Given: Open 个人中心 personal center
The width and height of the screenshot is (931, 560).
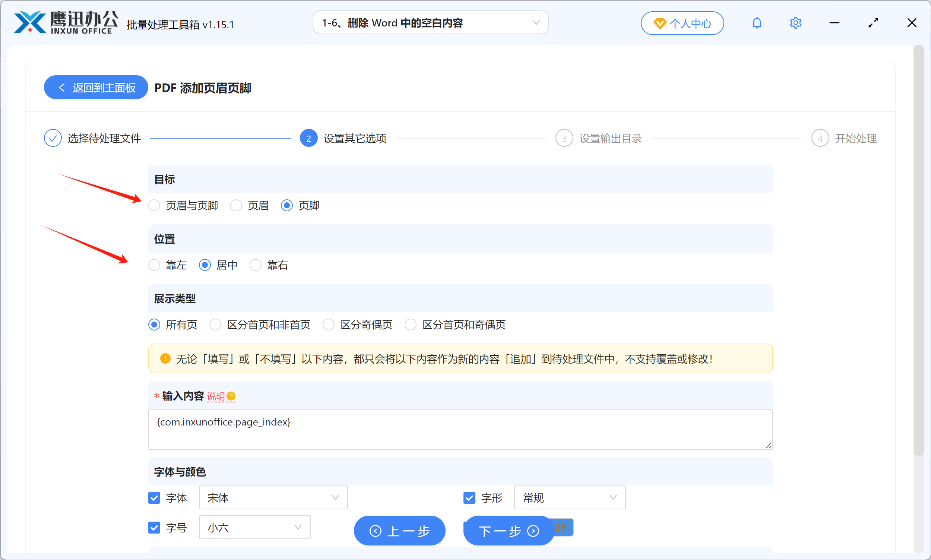Looking at the screenshot, I should [x=682, y=23].
